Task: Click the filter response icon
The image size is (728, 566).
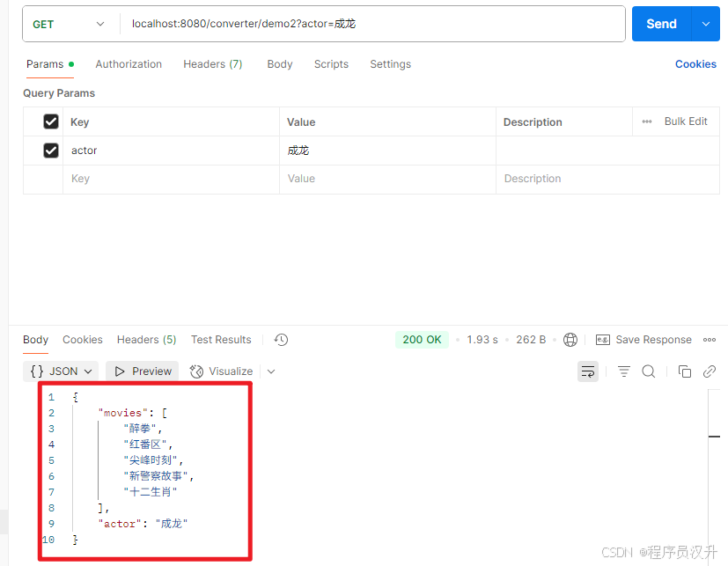Action: pos(623,371)
